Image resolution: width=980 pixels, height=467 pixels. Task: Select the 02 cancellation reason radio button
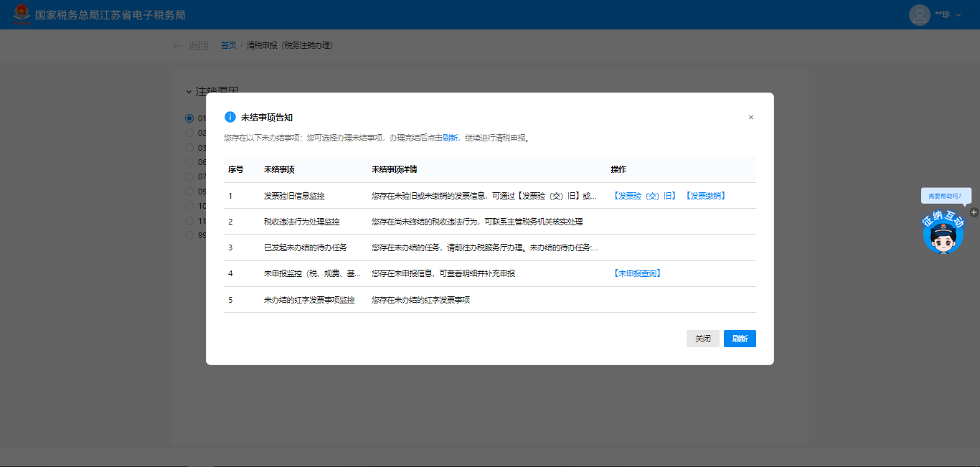pyautogui.click(x=189, y=133)
